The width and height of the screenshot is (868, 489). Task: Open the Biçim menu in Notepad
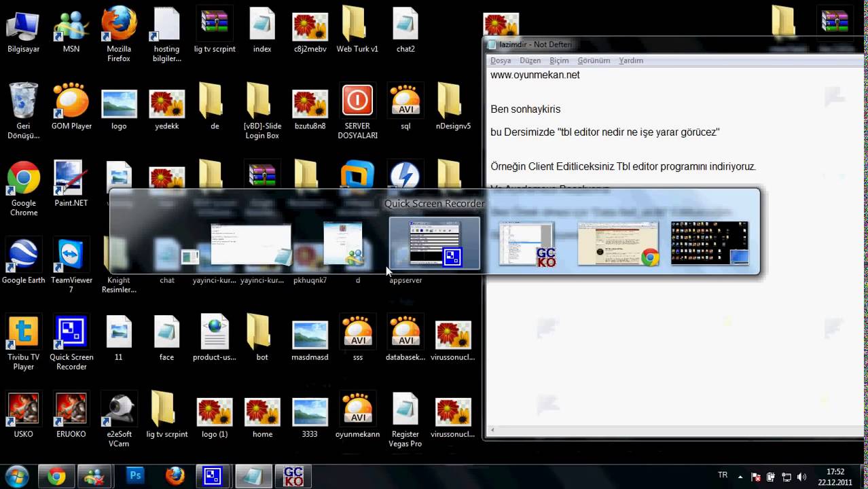tap(559, 60)
